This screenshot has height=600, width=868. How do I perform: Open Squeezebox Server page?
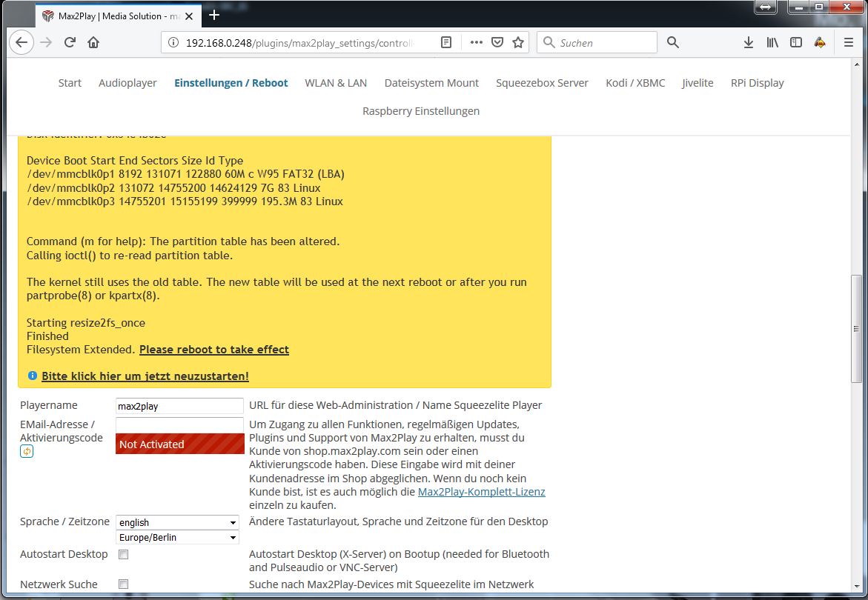point(542,83)
